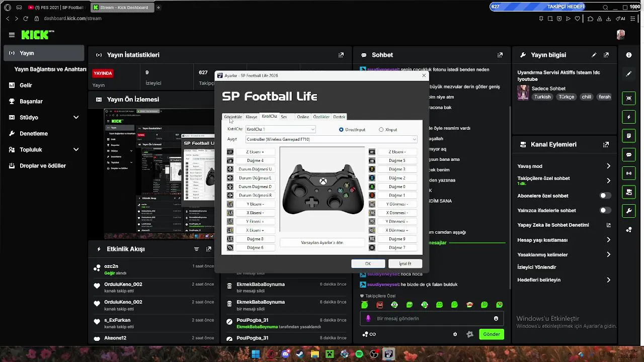Open Spotify from the taskbar
Image resolution: width=644 pixels, height=362 pixels.
(x=359, y=354)
